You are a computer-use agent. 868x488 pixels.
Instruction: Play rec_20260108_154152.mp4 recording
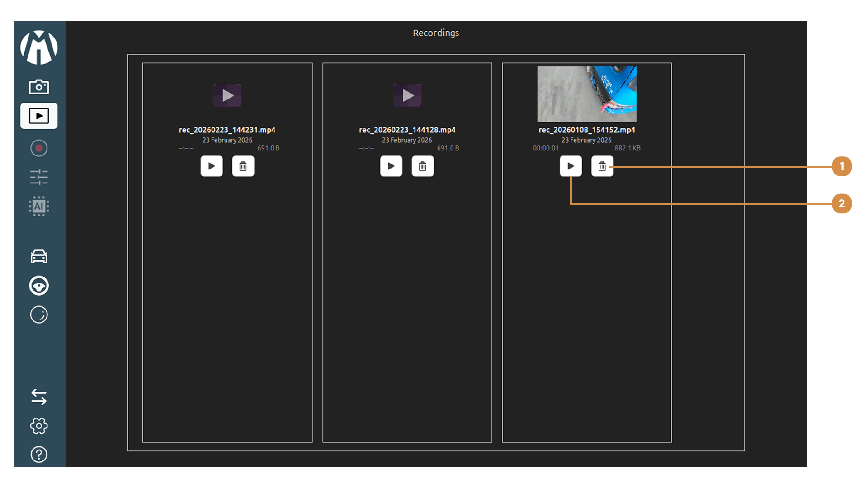click(571, 166)
